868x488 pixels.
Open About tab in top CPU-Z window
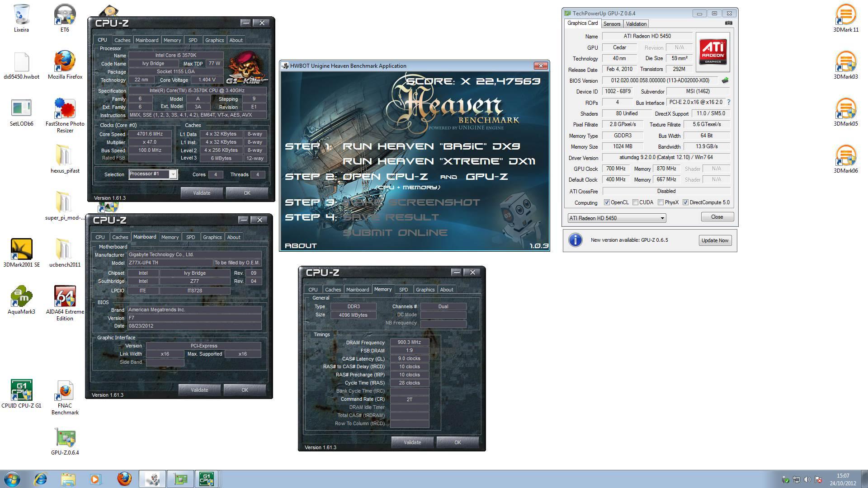coord(236,40)
